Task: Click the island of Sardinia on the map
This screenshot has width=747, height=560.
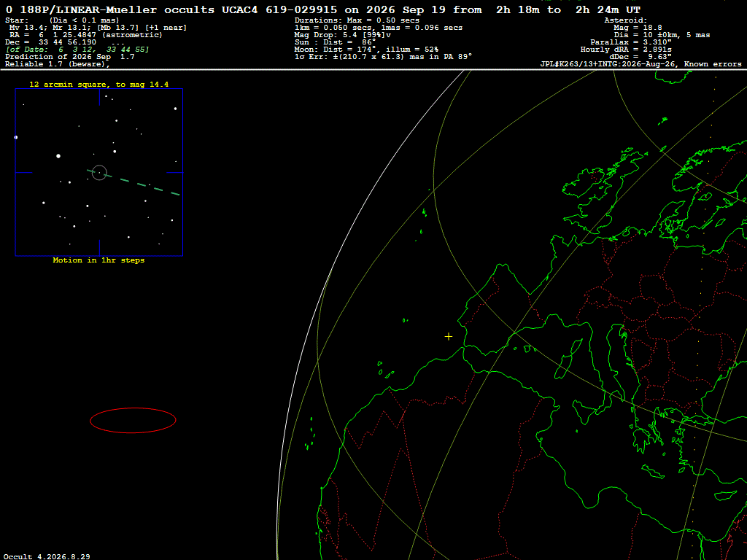Action: click(x=564, y=365)
